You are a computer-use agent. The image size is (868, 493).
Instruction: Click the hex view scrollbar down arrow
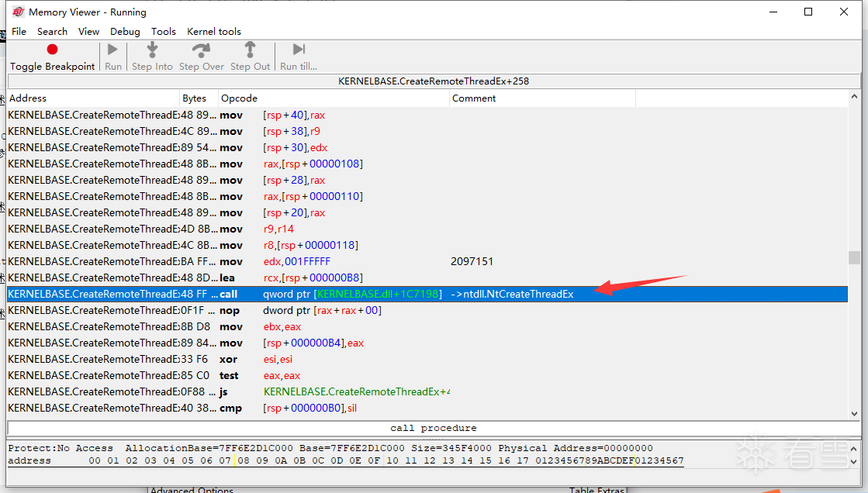coord(853,462)
